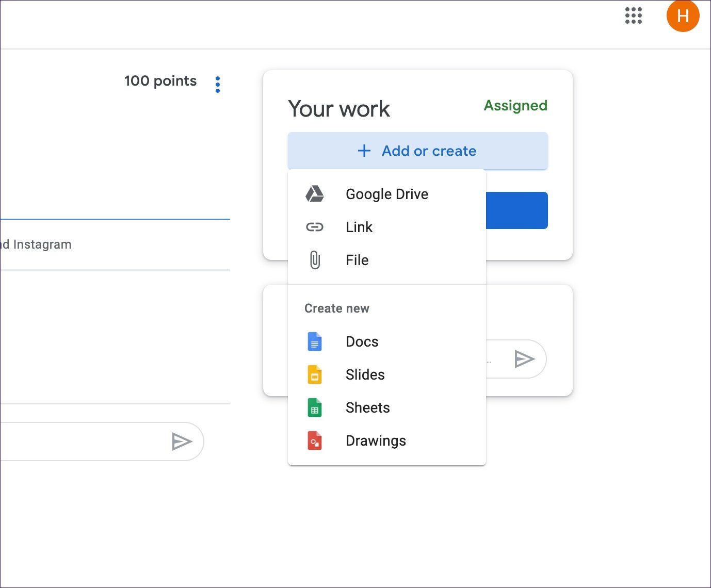Send the class comment with the arrow icon
The image size is (711, 588).
pos(182,442)
